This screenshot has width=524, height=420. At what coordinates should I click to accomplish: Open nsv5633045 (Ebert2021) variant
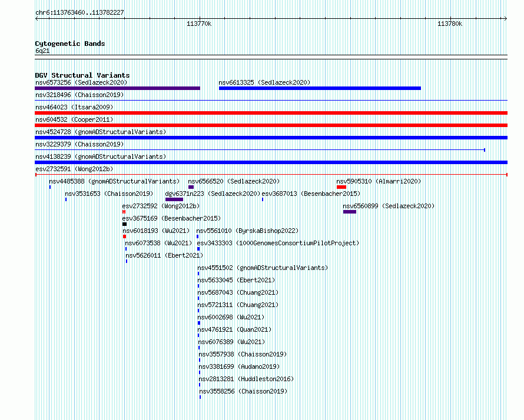pyautogui.click(x=236, y=280)
